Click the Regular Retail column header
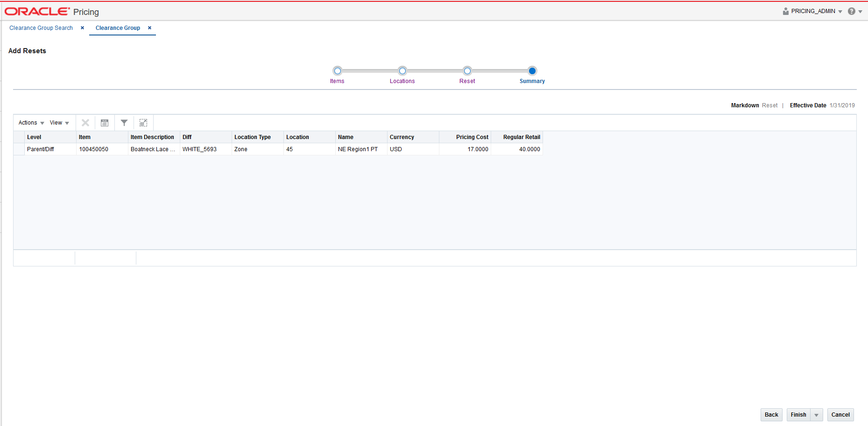868x426 pixels. [517, 137]
